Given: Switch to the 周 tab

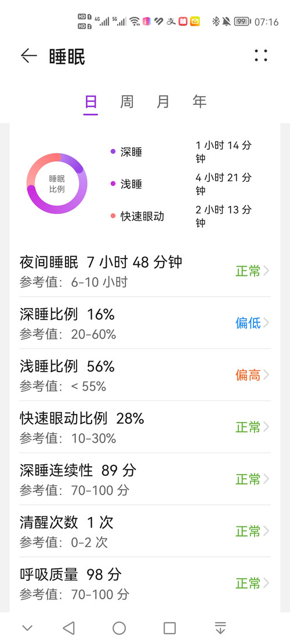Looking at the screenshot, I should 126,101.
